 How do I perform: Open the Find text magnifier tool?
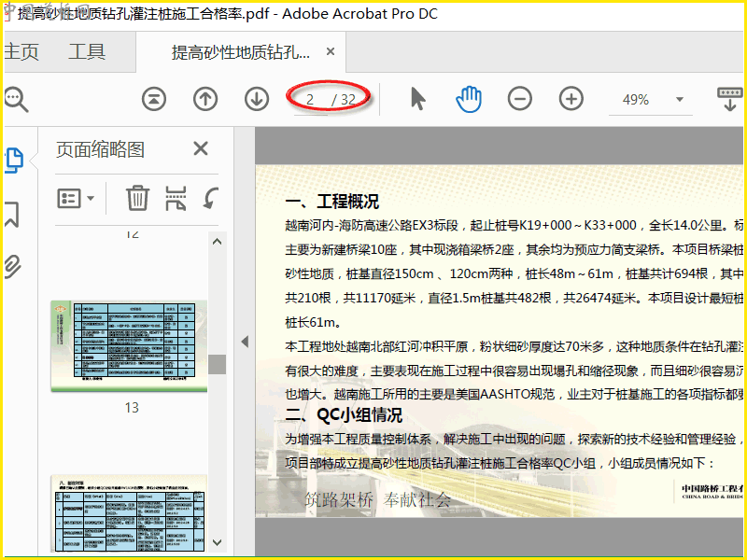[17, 100]
